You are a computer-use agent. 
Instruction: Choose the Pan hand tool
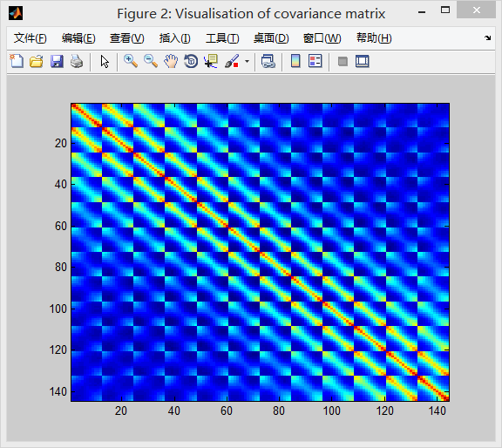pos(171,61)
